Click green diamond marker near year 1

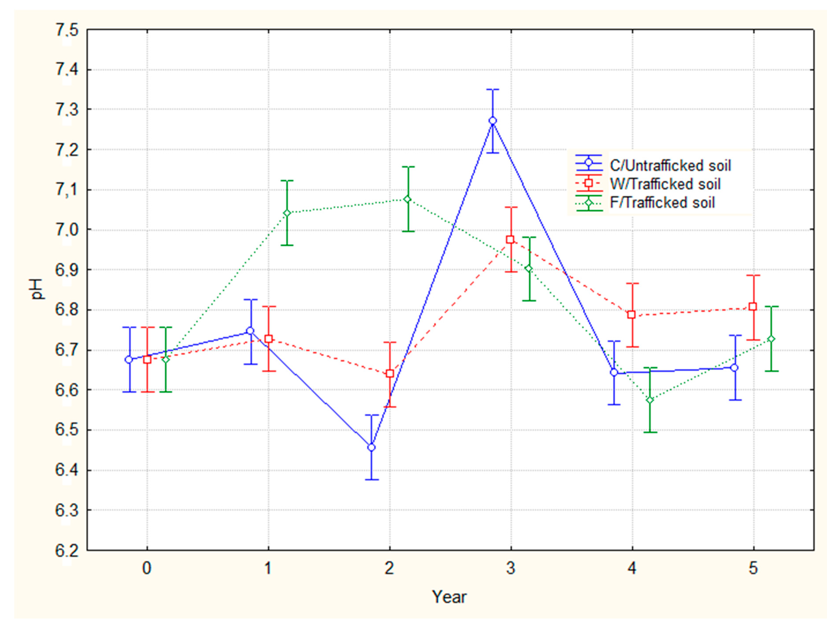(287, 213)
